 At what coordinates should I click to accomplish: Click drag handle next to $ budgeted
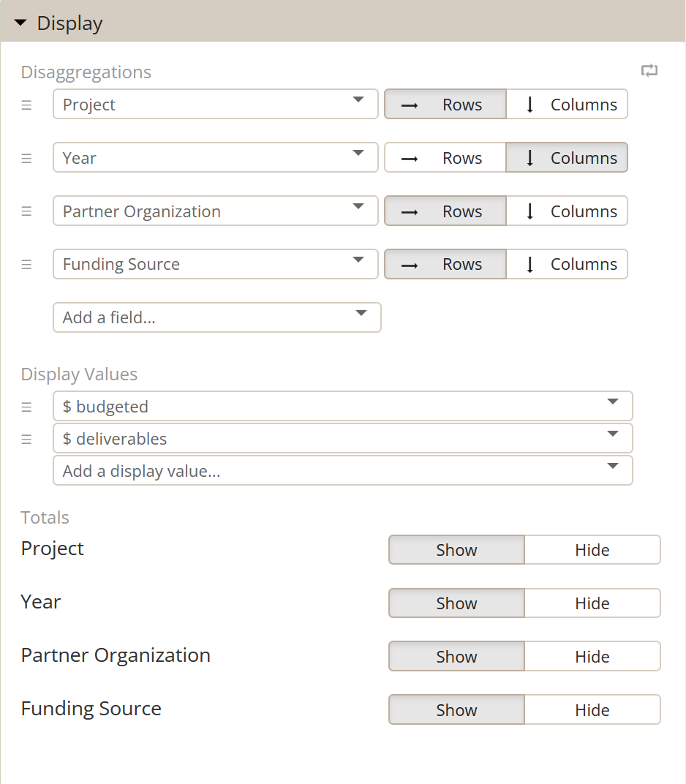(27, 407)
